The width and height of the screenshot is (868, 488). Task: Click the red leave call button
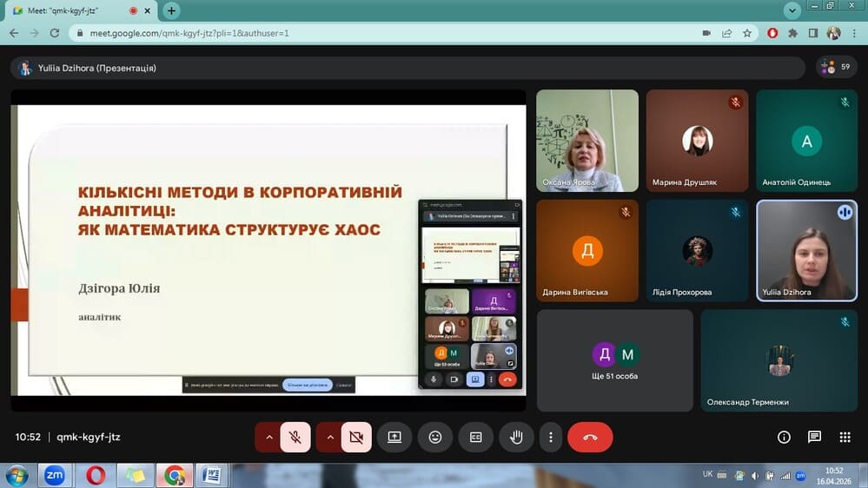[590, 438]
